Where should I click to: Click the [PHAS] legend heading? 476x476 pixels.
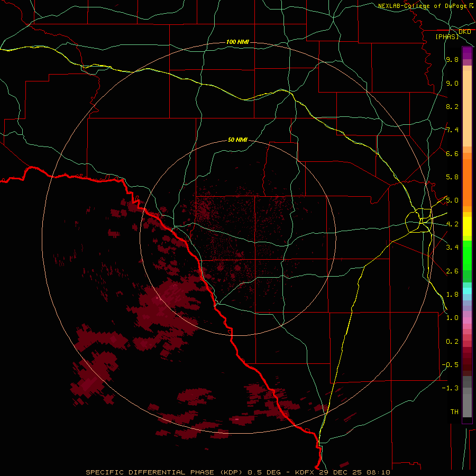447,36
